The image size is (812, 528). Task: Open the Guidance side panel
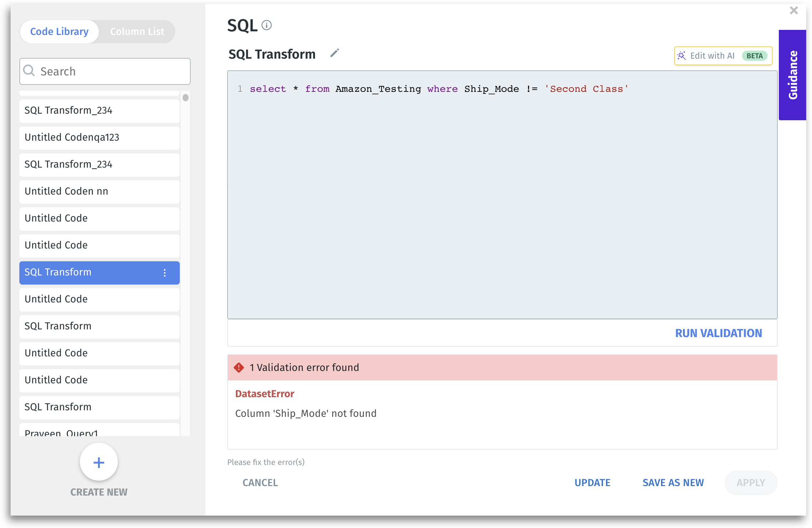pyautogui.click(x=792, y=75)
